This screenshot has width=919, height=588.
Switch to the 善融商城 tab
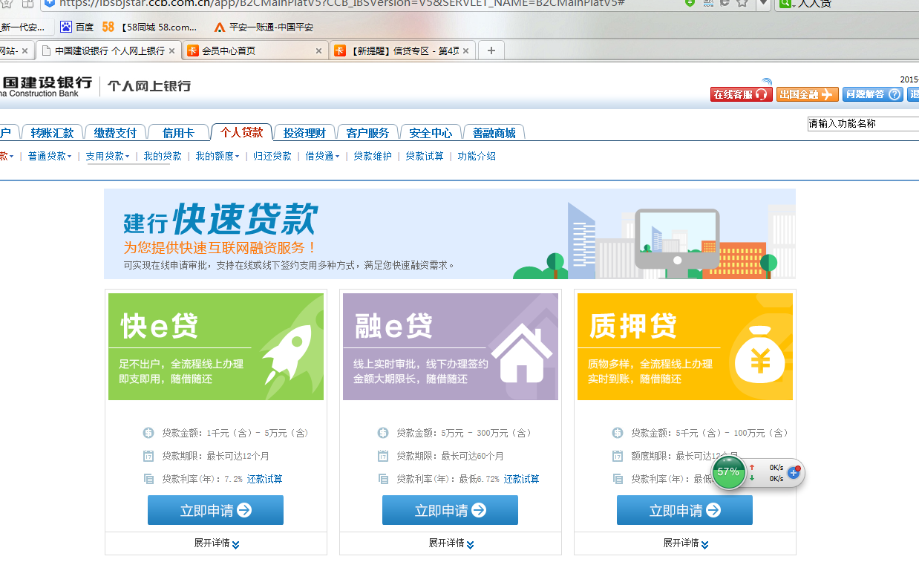click(x=494, y=133)
